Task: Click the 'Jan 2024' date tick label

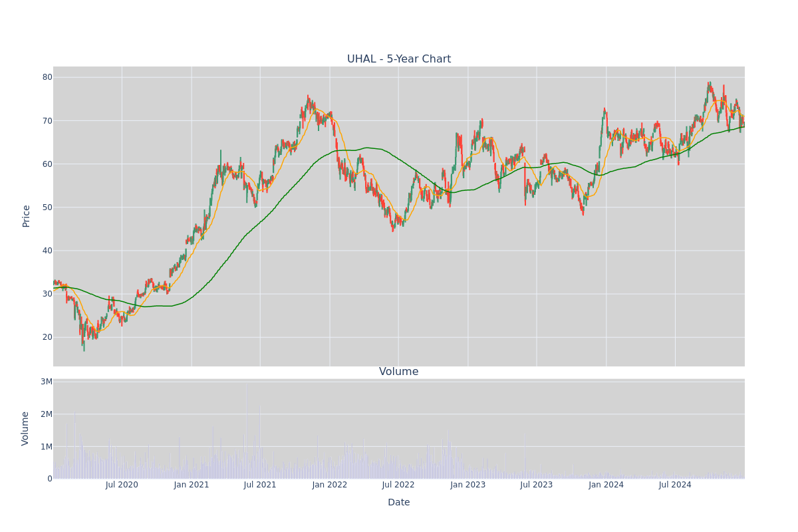Action: 606,485
